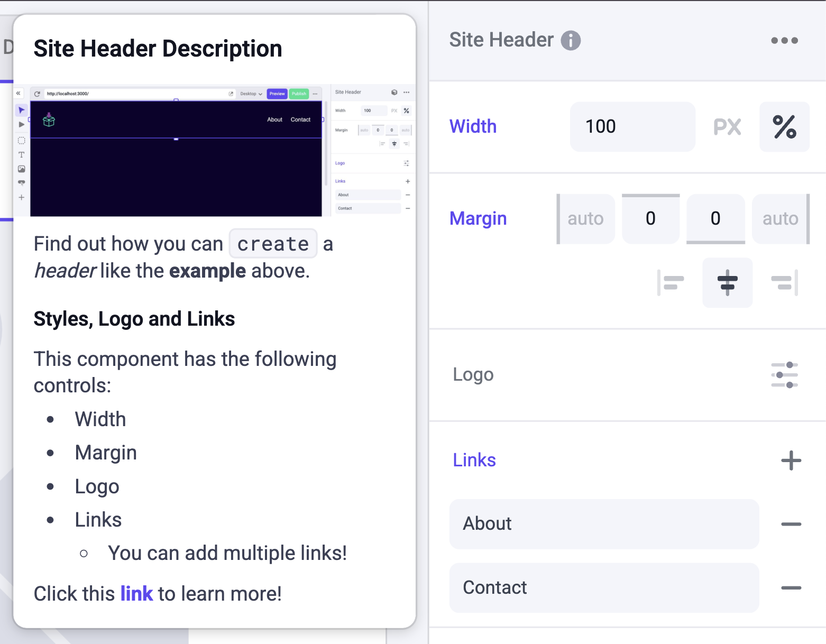Select the Image tool
The height and width of the screenshot is (644, 826).
21,169
